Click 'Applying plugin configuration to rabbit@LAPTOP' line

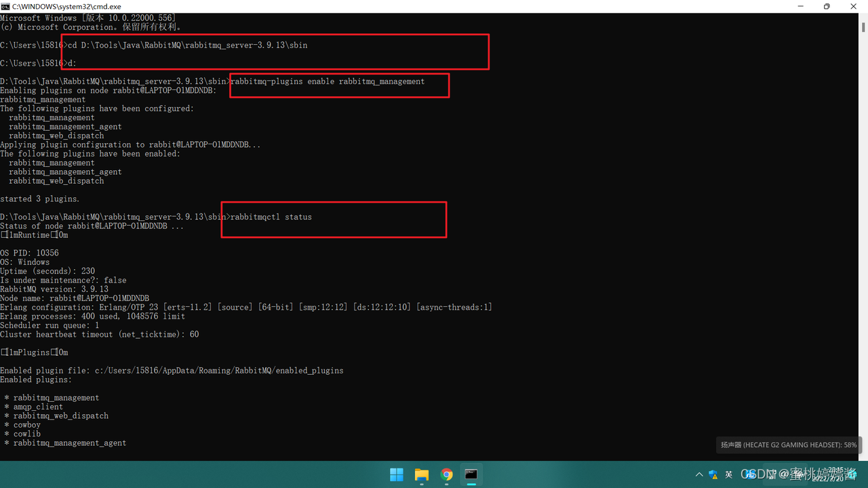[130, 144]
